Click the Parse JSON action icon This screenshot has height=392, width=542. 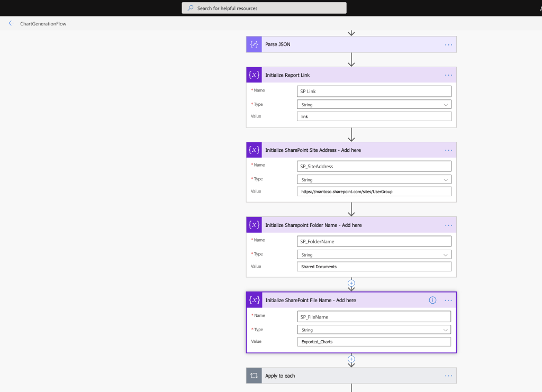(254, 44)
